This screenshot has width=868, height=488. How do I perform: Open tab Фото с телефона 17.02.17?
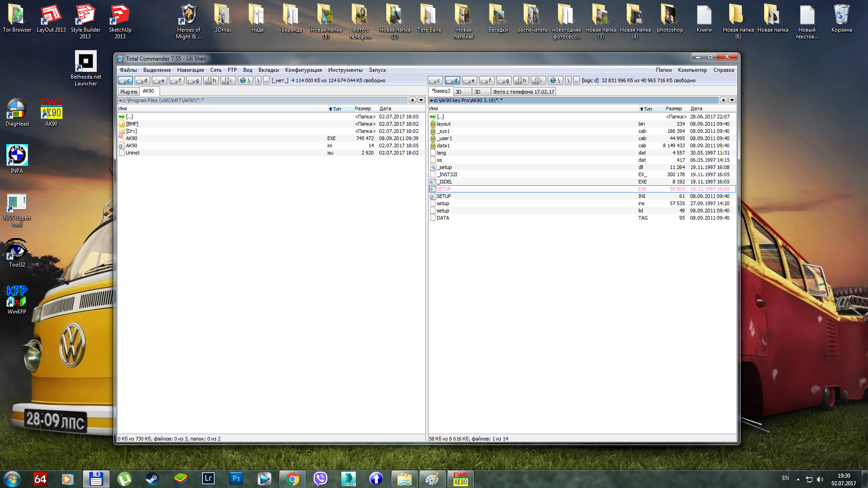click(523, 91)
